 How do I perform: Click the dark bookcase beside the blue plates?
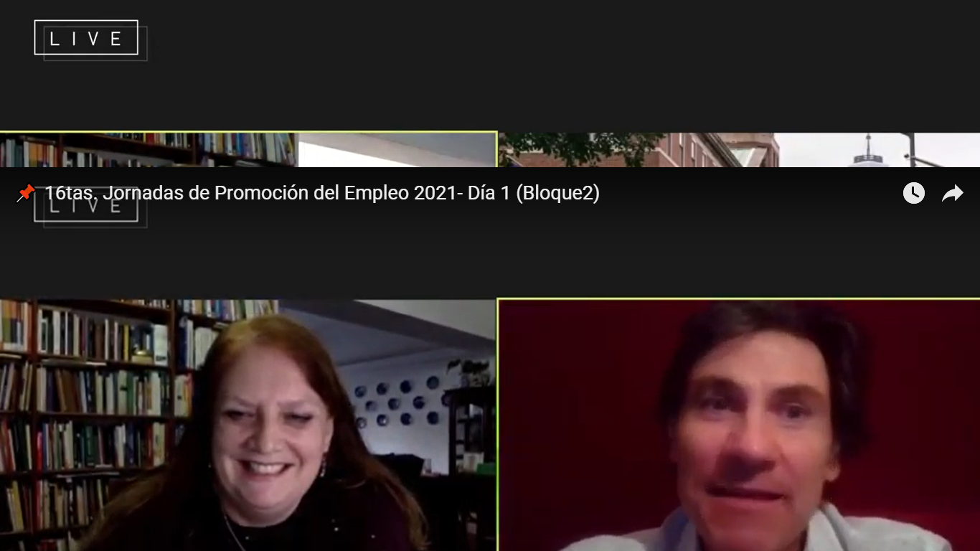click(x=470, y=423)
